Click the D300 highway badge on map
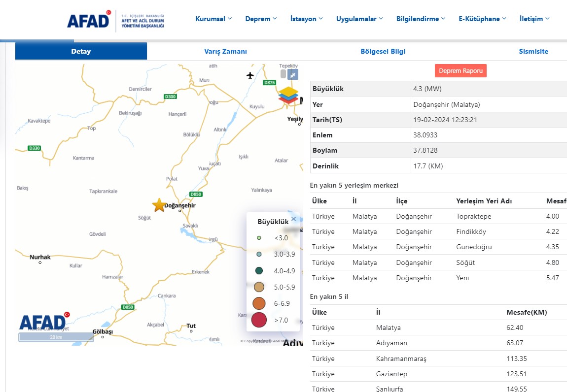Viewport: 567px width, 392px height. tap(170, 97)
